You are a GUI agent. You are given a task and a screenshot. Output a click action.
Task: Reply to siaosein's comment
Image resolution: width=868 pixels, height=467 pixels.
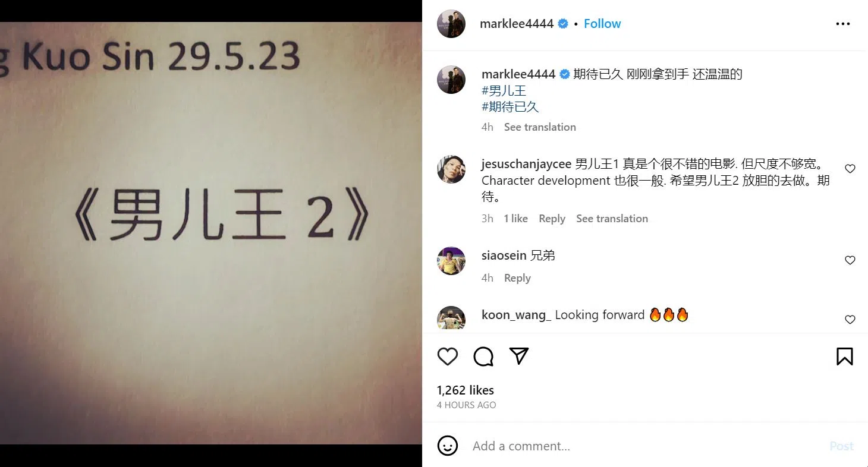click(517, 278)
